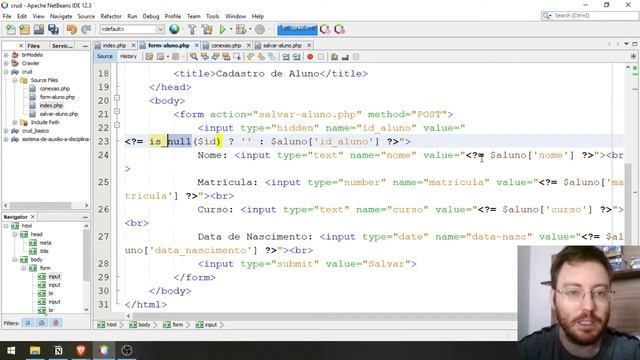This screenshot has width=640, height=360.
Task: Click the second garbage-collect icon after the memory bar
Action: coord(339,29)
